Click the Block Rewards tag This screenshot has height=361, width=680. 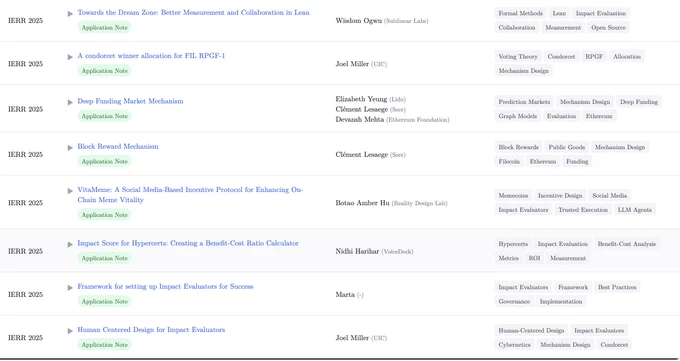click(x=519, y=147)
